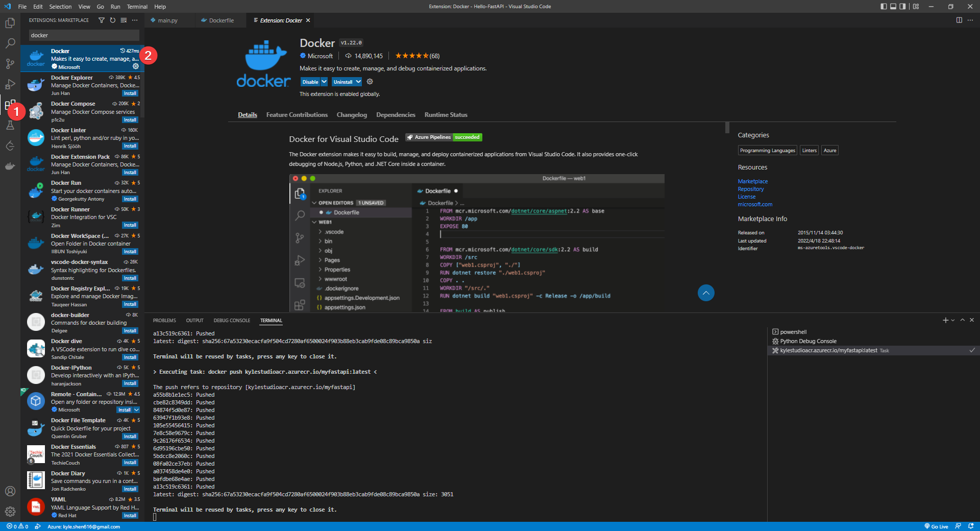Install the YAML extension
Screen dimensions: 980x531
(x=130, y=516)
